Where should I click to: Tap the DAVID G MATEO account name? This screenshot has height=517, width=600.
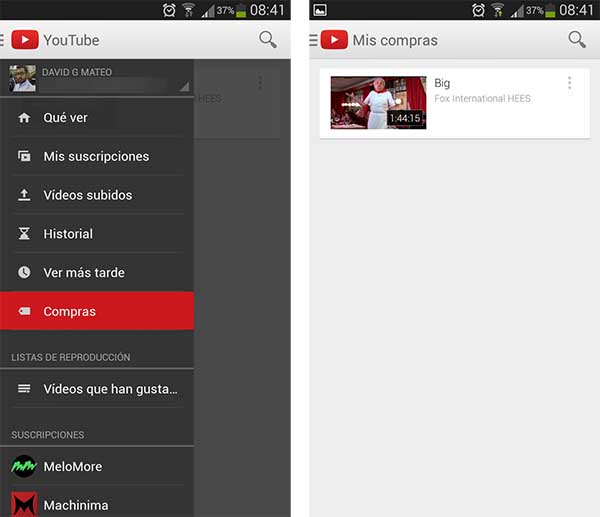pyautogui.click(x=77, y=72)
